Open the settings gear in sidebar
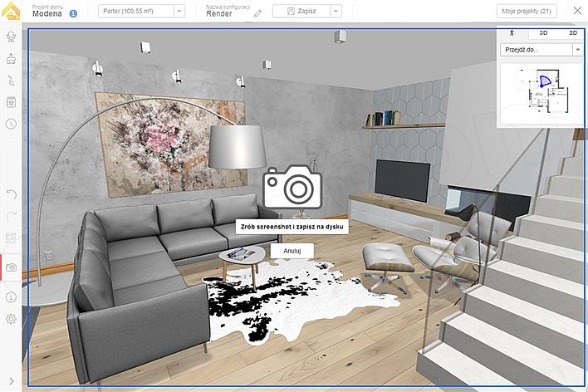Viewport: 588px width, 392px height. [11, 319]
